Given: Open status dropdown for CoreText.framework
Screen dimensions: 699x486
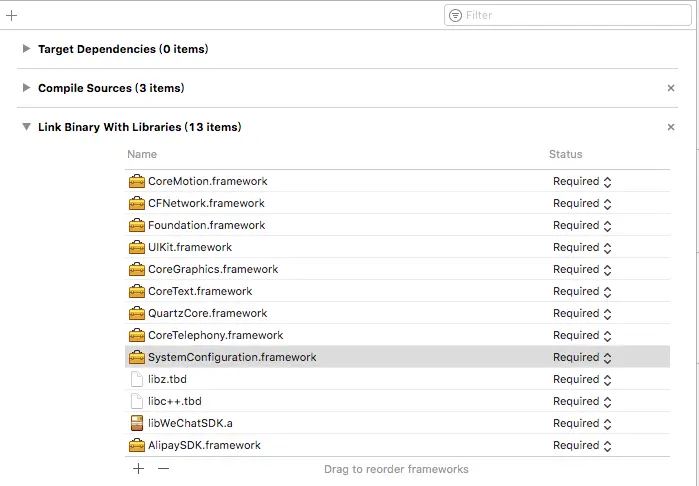Looking at the screenshot, I should click(x=582, y=292).
